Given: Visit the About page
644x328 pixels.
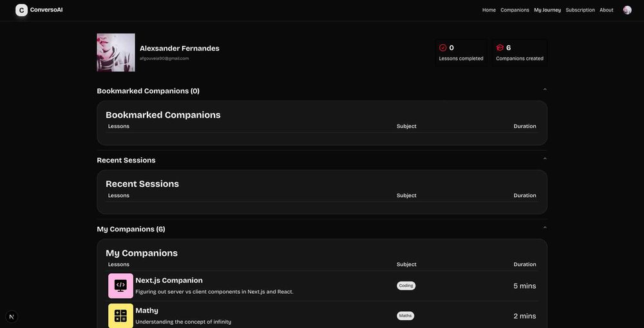Looking at the screenshot, I should [x=606, y=10].
